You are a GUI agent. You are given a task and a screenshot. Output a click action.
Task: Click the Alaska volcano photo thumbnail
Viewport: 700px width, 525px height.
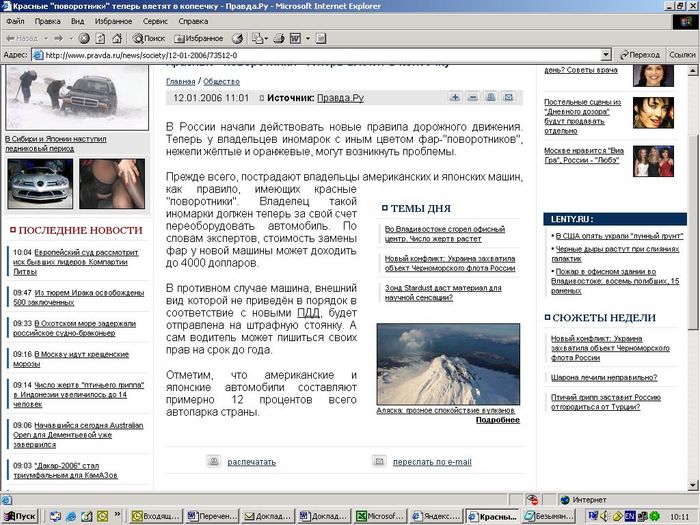pyautogui.click(x=448, y=364)
